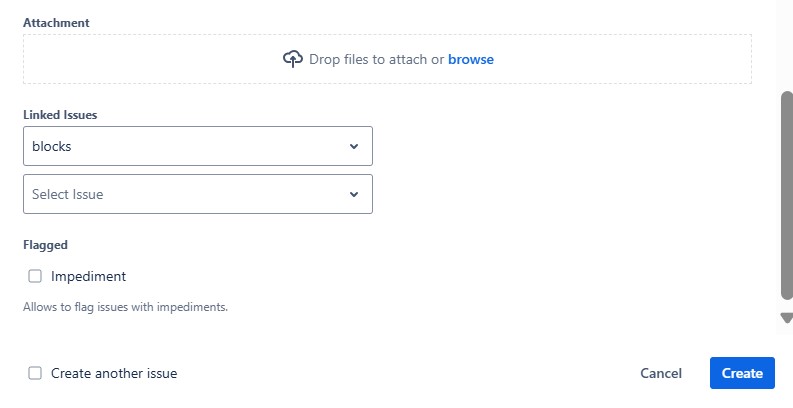Expand the Select Issue chevron arrow
The width and height of the screenshot is (793, 408).
(353, 194)
